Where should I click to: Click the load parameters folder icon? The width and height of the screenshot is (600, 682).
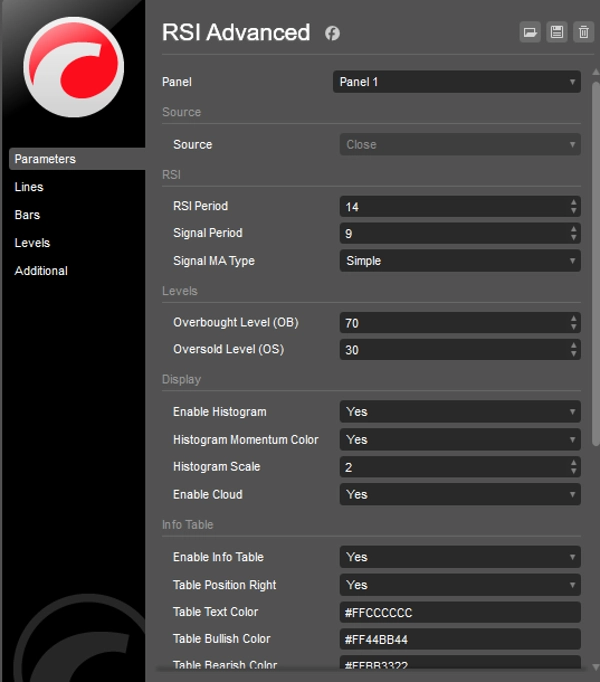[x=530, y=32]
